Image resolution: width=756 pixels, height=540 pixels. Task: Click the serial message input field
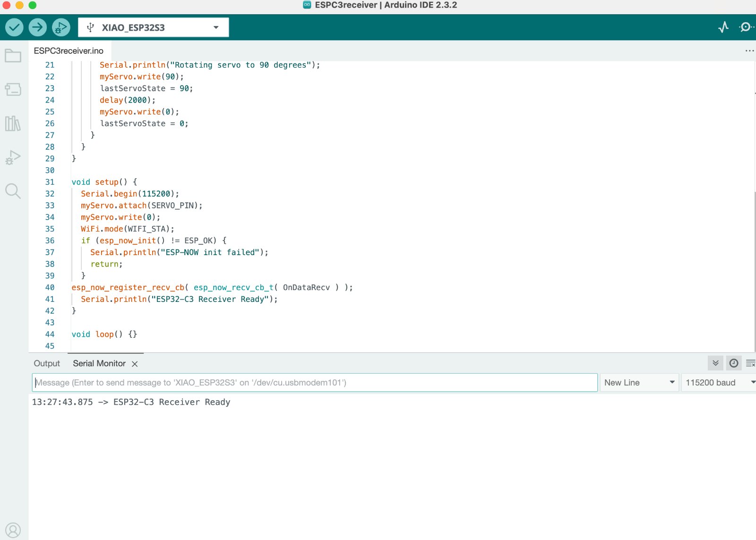coord(315,383)
